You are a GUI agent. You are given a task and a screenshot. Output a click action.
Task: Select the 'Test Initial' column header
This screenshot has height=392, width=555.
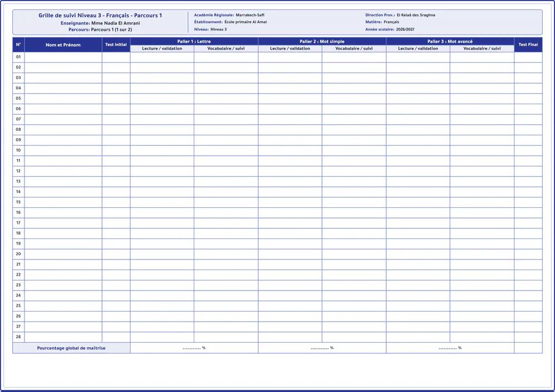pos(116,45)
